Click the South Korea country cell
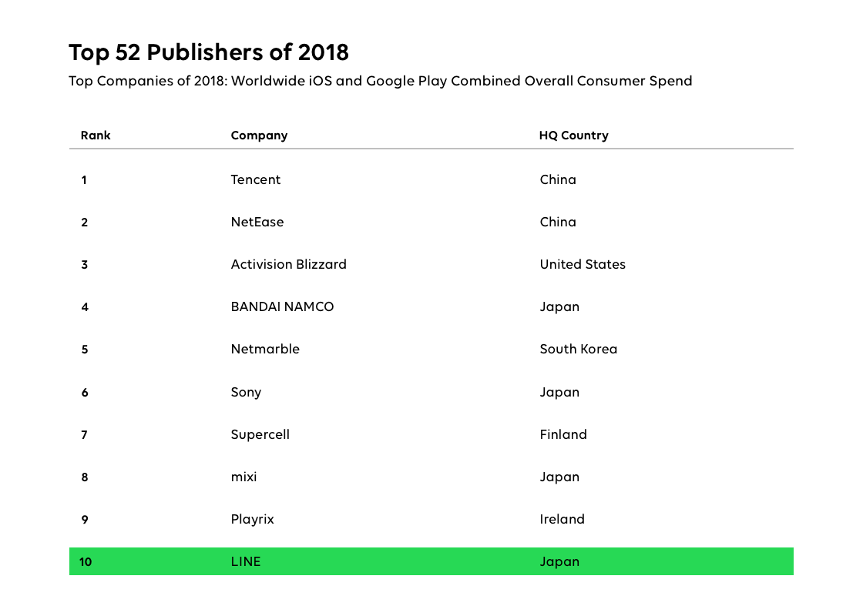Image resolution: width=863 pixels, height=616 pixels. click(578, 349)
